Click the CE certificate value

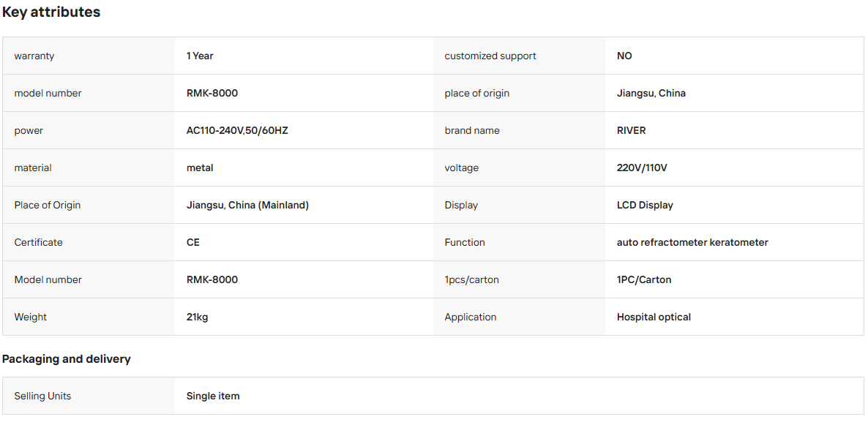coord(193,242)
